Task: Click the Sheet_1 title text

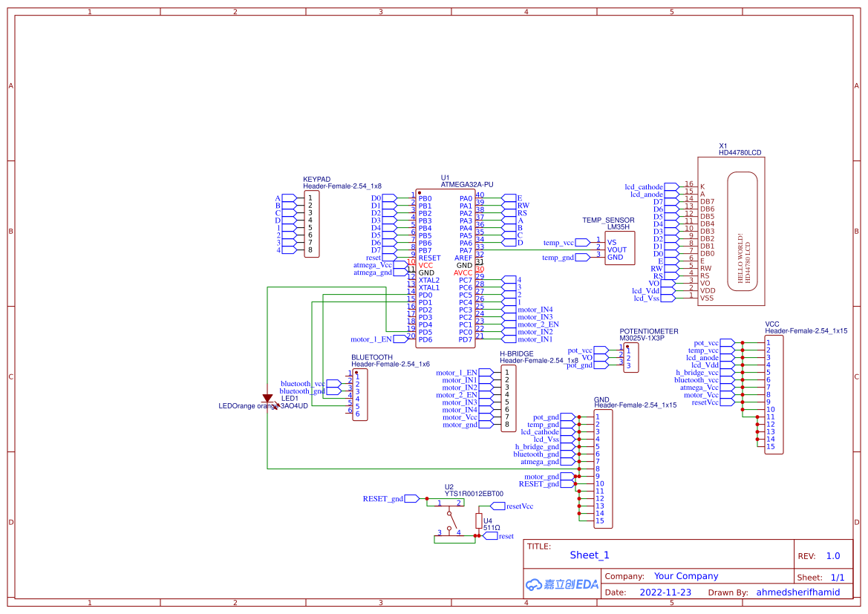Action: point(590,555)
